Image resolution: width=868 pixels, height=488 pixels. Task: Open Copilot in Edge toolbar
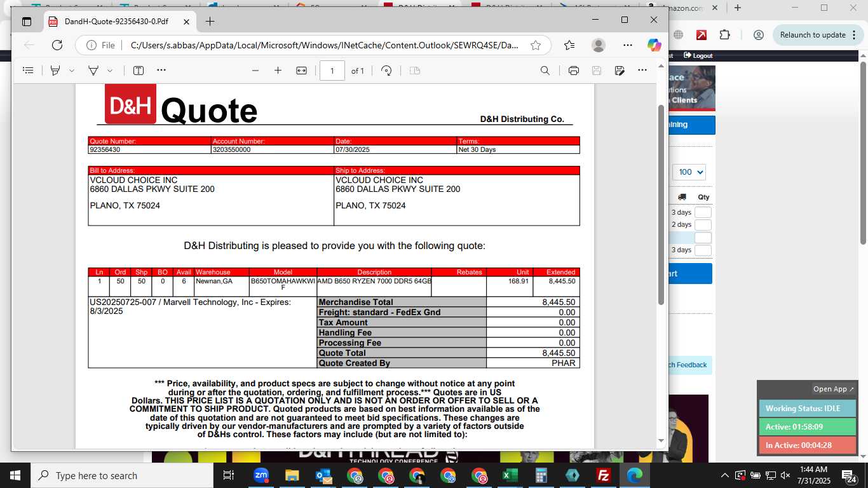pyautogui.click(x=654, y=45)
